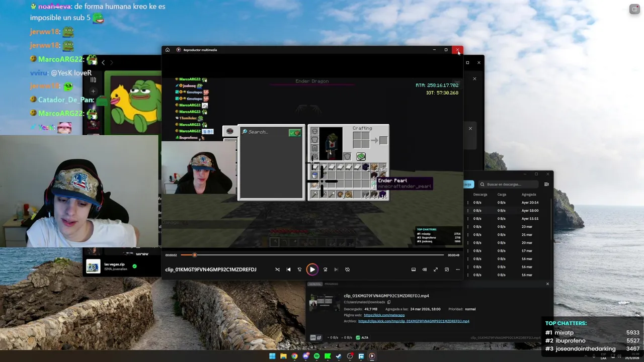The image size is (644, 362).
Task: Open options menu for 23 mar download
Action: pos(467,227)
